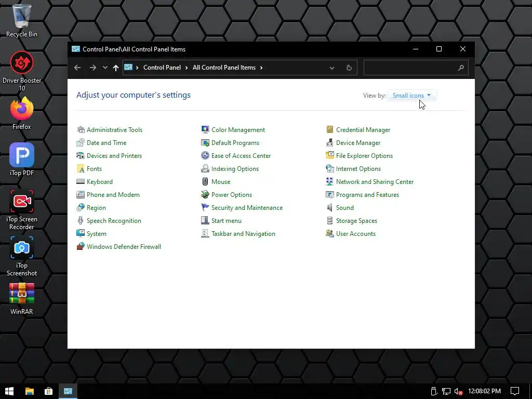Open the Devices and Printers icon
Screen dimensions: 532x399
point(81,156)
